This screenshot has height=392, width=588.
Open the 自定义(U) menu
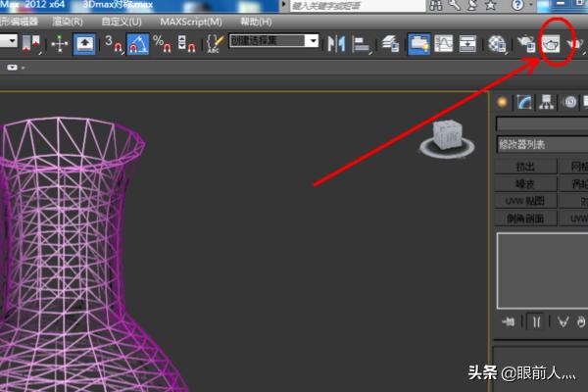coord(122,22)
